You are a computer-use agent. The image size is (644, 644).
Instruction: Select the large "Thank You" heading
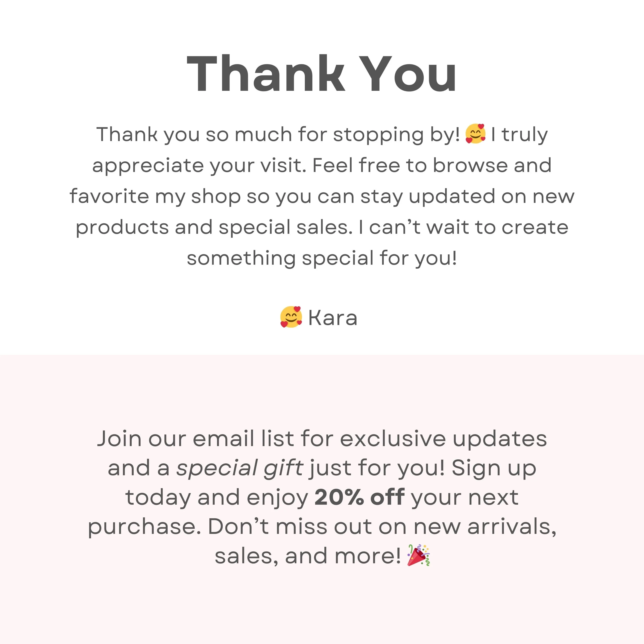[322, 73]
